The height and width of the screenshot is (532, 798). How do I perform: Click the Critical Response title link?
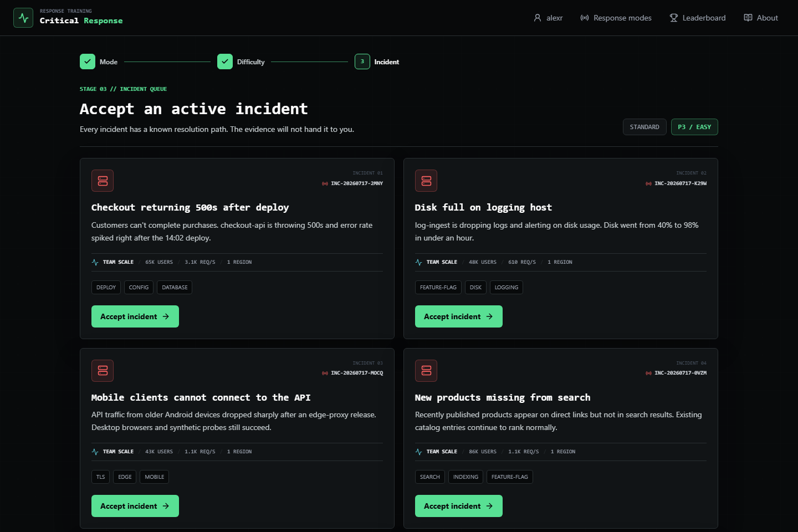tap(81, 21)
